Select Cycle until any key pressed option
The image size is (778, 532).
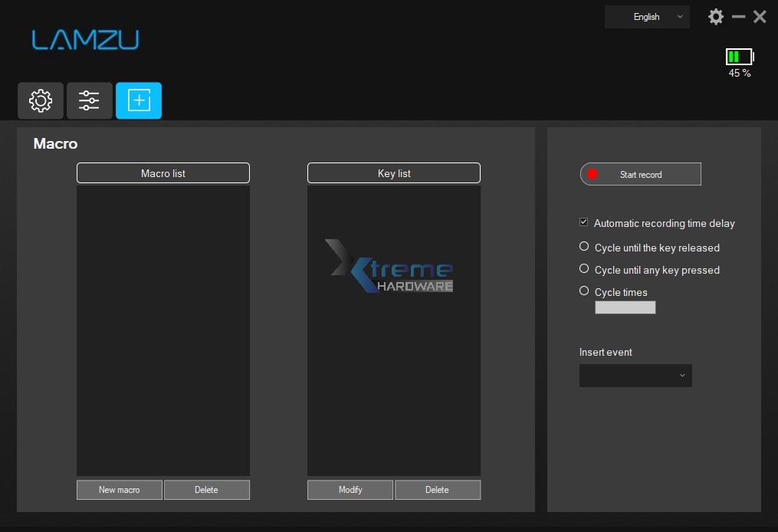pyautogui.click(x=584, y=268)
